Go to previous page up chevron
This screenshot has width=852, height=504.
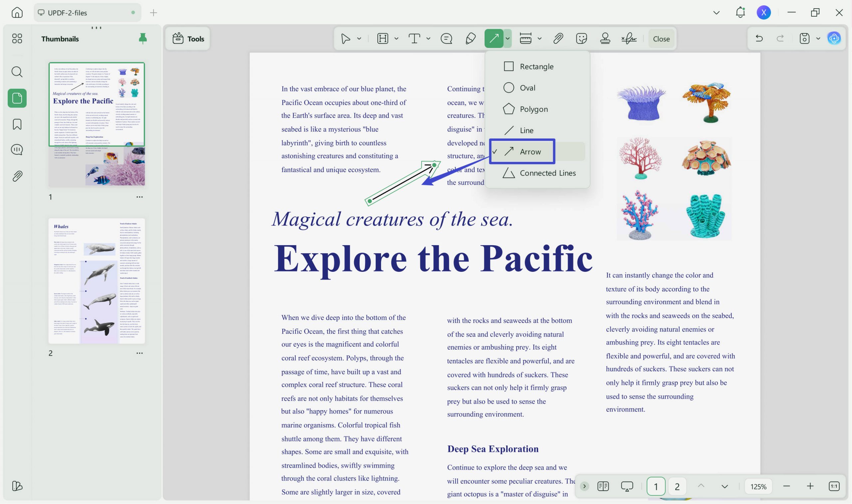(x=701, y=486)
